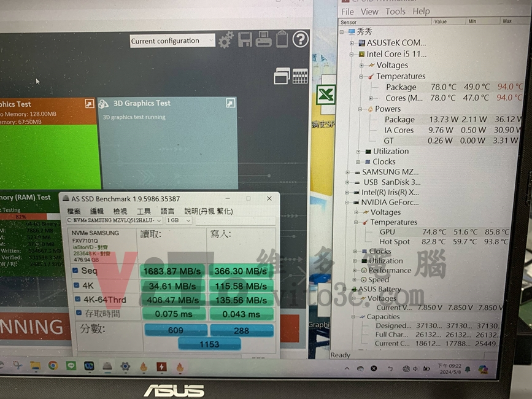The image size is (532, 399).
Task: Click the RAM test 82% progress bar
Action: 31,217
